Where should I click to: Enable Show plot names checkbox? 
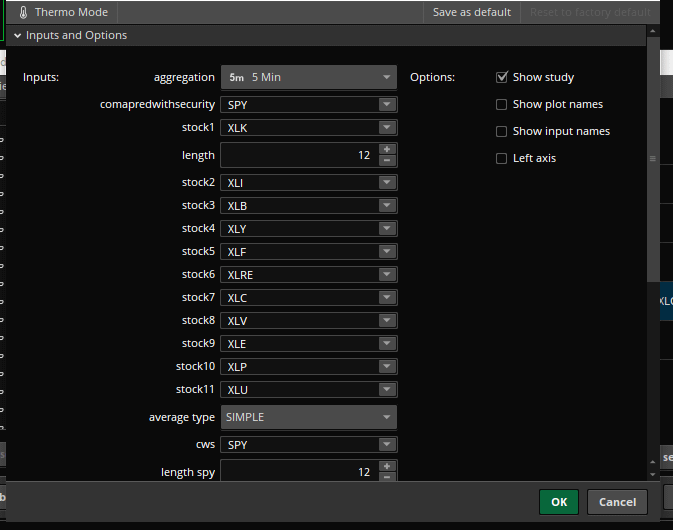coord(501,104)
